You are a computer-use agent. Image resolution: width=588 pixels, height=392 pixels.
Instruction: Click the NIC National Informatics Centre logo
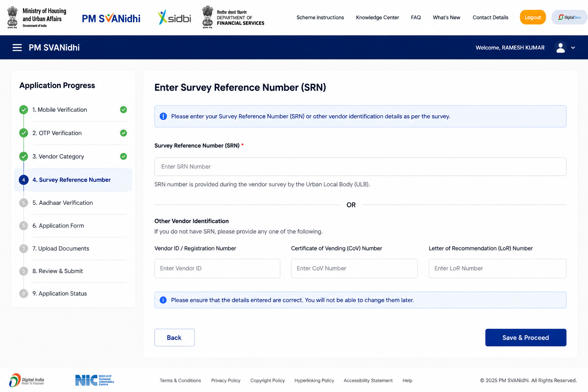point(95,380)
